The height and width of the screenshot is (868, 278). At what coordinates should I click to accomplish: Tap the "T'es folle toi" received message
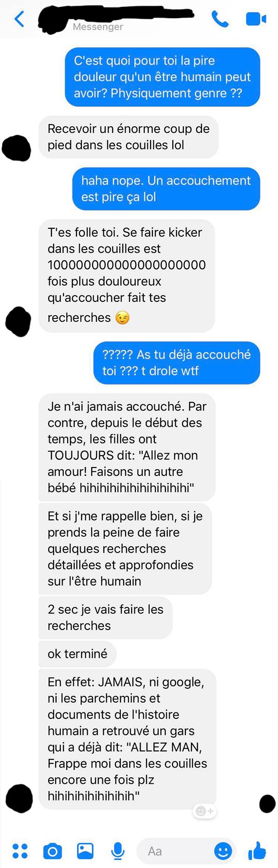(126, 276)
